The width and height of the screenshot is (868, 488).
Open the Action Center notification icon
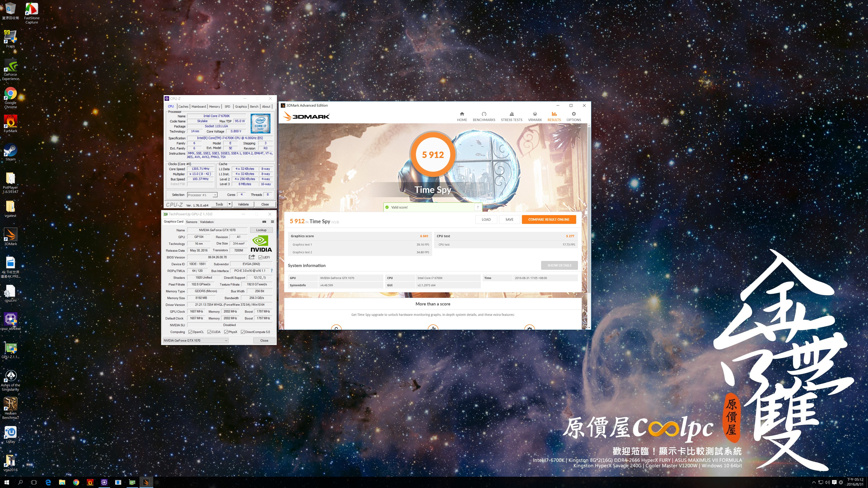(834, 482)
